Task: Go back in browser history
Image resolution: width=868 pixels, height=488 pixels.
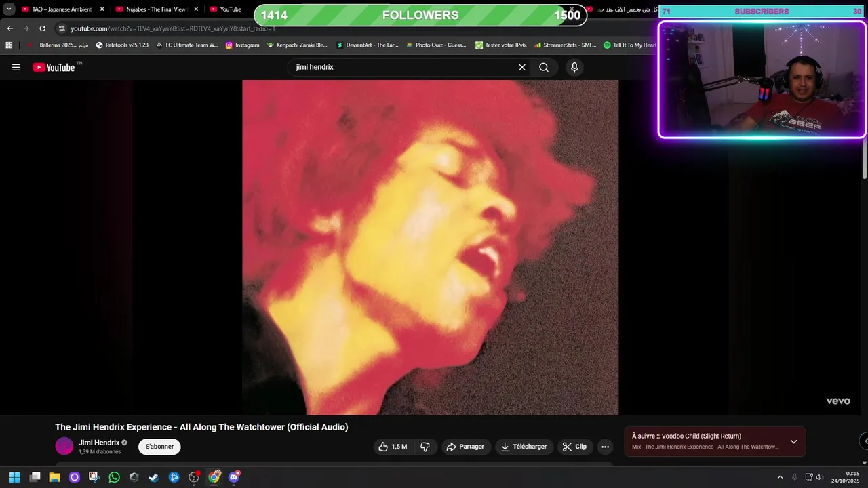Action: click(10, 28)
